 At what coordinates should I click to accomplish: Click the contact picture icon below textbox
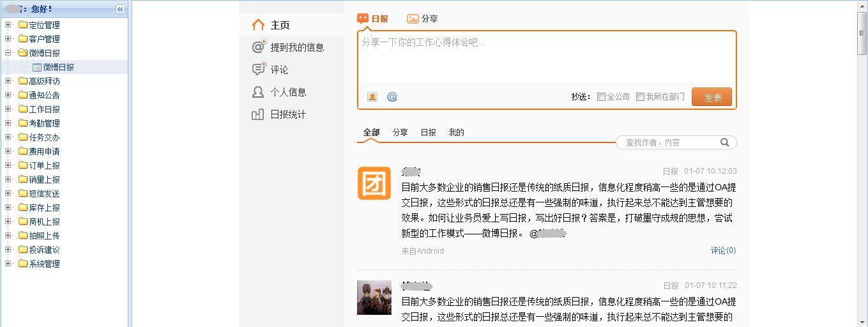372,97
